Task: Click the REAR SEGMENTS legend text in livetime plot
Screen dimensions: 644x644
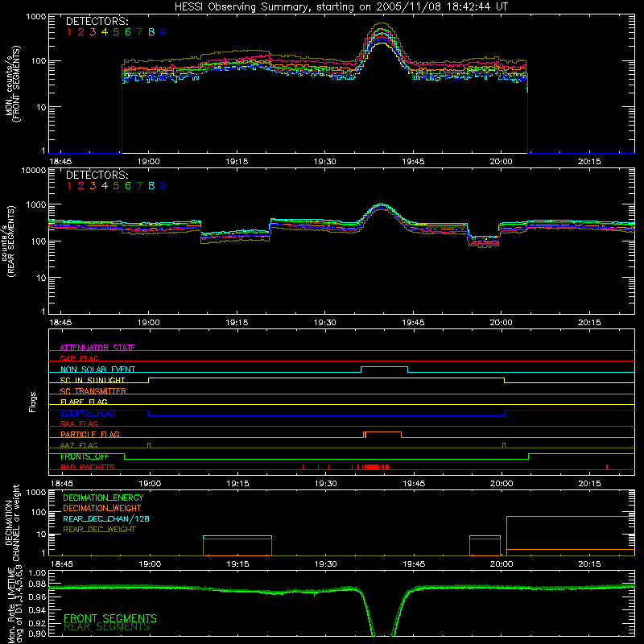Action: [107, 627]
